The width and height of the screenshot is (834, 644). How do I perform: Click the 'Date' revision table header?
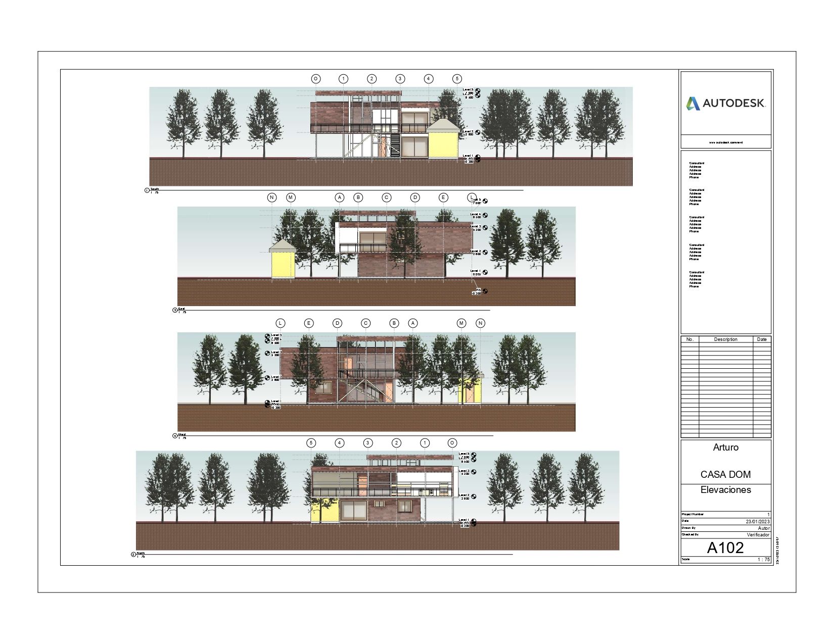[762, 339]
